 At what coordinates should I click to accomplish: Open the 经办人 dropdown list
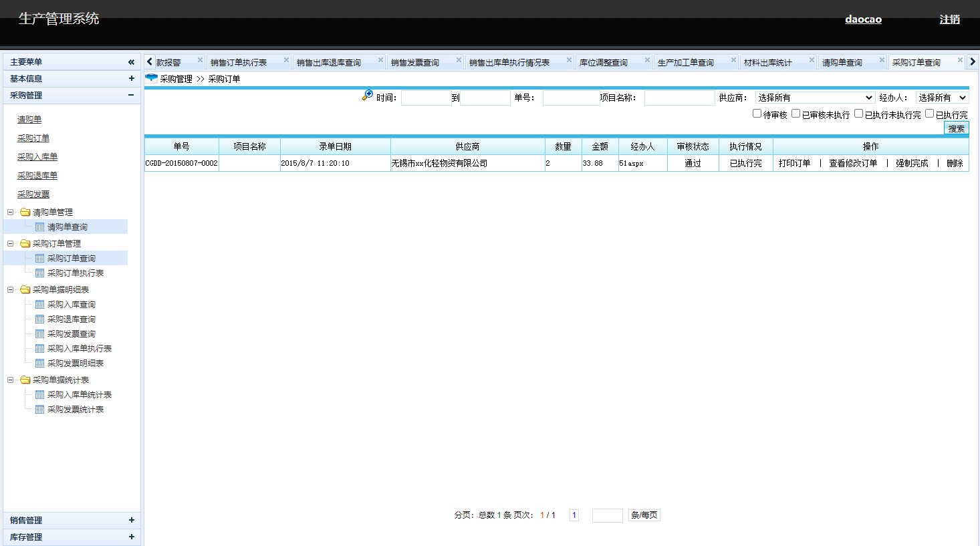[941, 98]
